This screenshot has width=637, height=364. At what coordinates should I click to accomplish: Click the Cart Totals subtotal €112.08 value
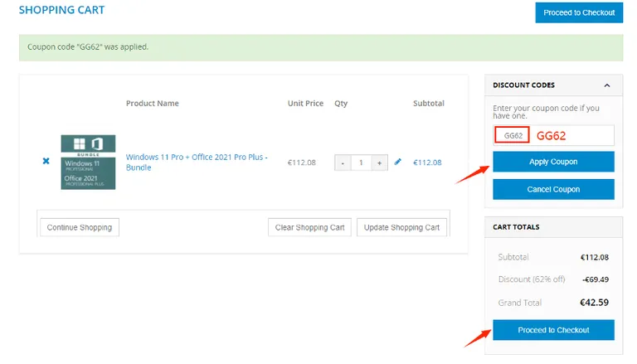click(x=595, y=257)
